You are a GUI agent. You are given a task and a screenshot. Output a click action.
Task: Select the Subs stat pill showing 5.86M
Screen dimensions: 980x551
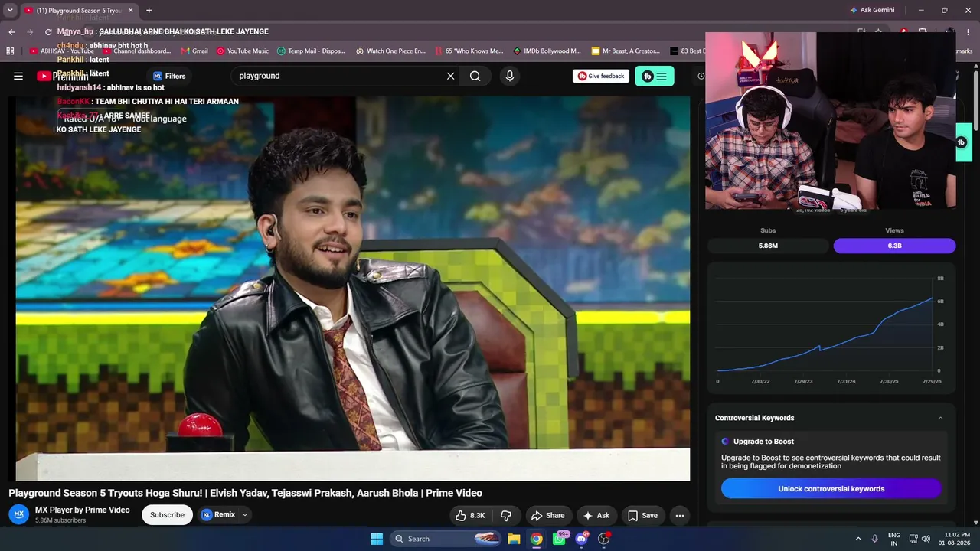tap(768, 246)
